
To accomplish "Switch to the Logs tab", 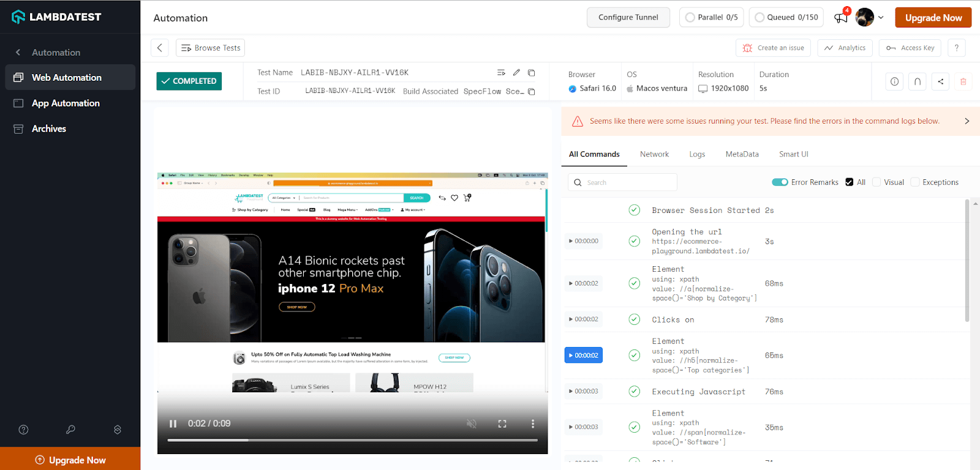I will (697, 154).
